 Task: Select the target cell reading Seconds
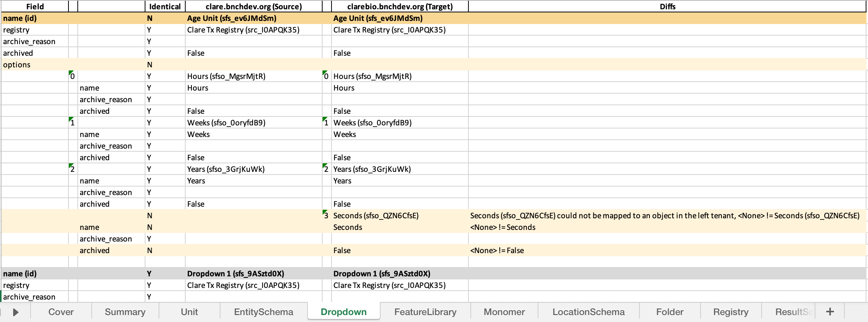coord(400,227)
